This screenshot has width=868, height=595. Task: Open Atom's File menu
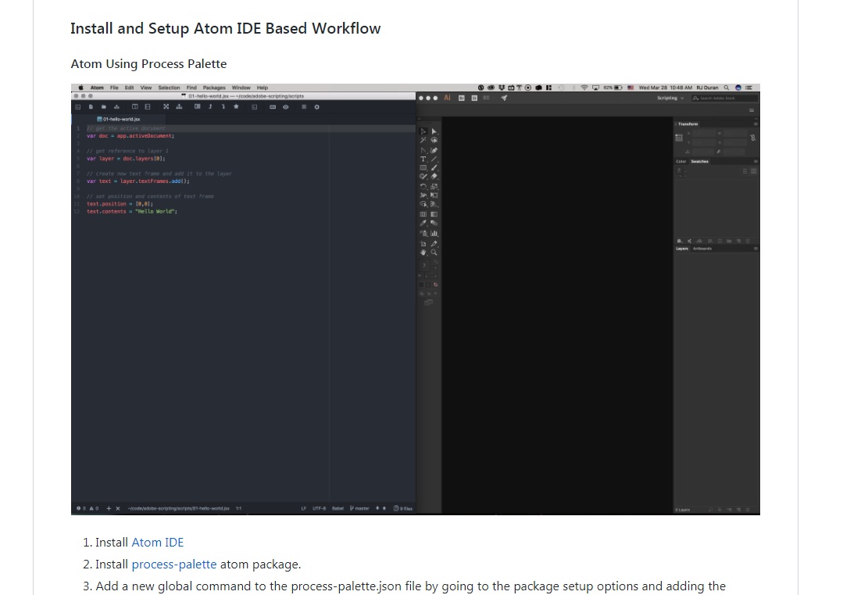[x=114, y=88]
